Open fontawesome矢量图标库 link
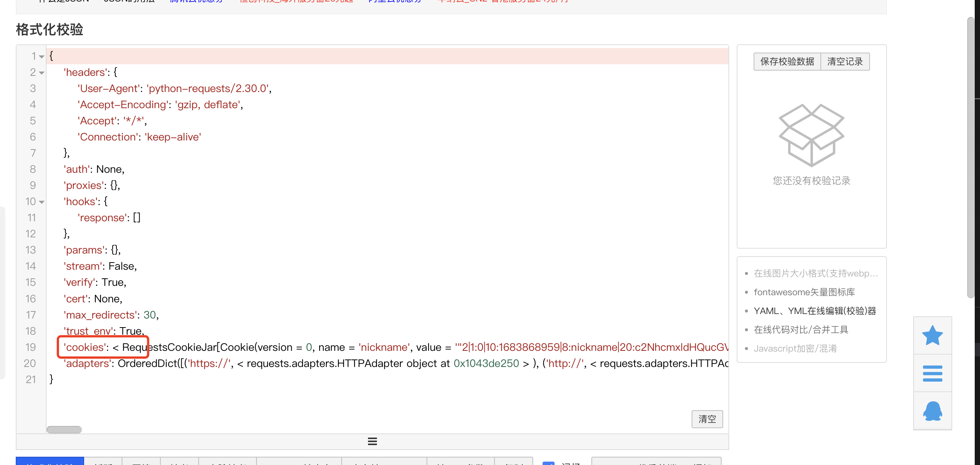The height and width of the screenshot is (465, 980). click(804, 292)
